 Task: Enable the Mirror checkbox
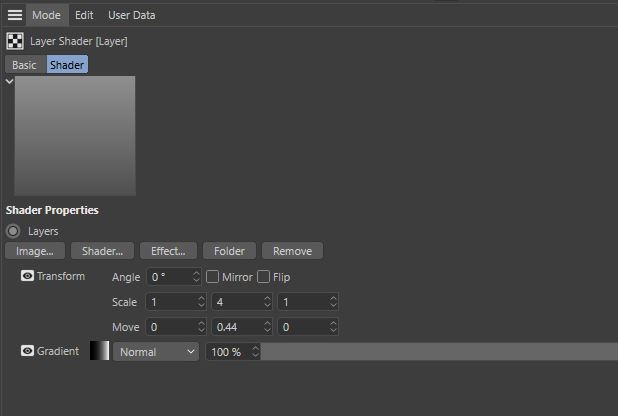[212, 277]
